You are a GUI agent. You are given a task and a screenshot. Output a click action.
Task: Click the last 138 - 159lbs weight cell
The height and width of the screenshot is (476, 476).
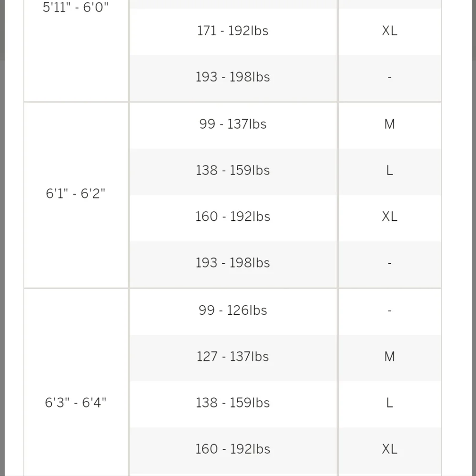coord(233,403)
